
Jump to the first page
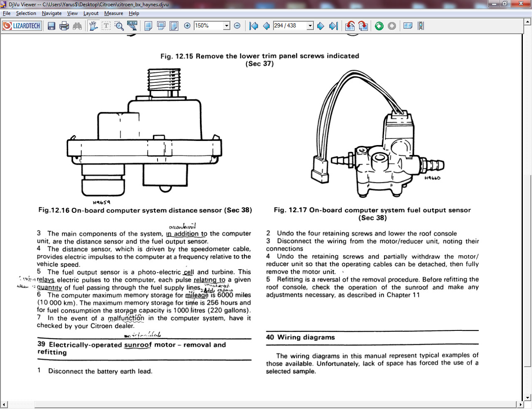pos(254,26)
